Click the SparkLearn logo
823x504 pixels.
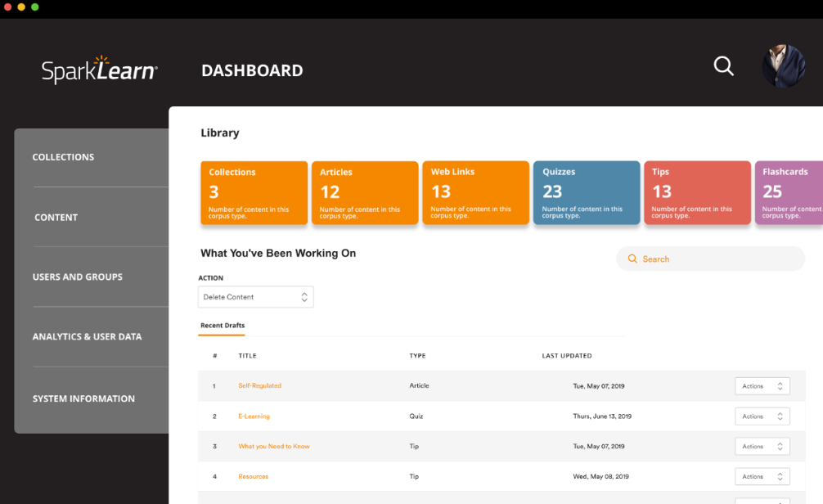pos(99,70)
